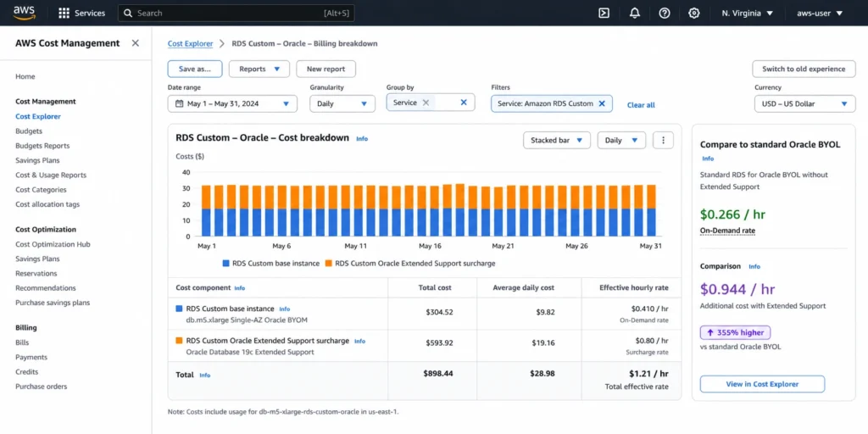Open the settings gear icon

coord(693,14)
